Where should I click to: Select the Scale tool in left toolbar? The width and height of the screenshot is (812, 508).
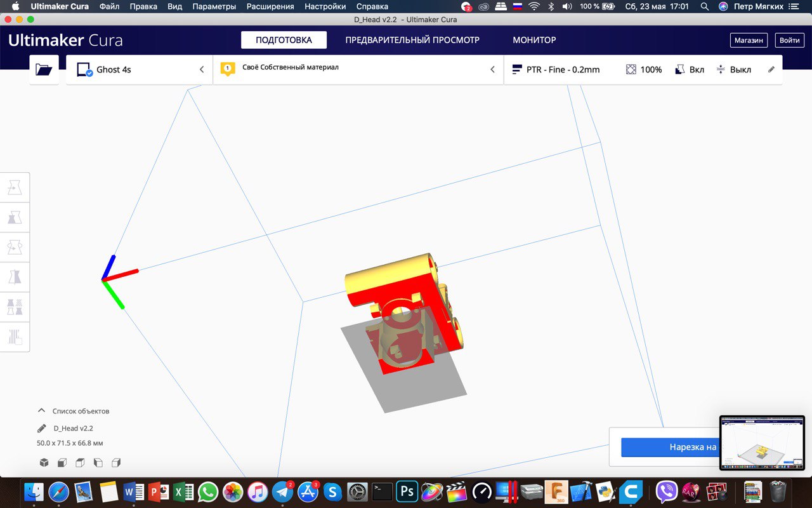pos(15,218)
